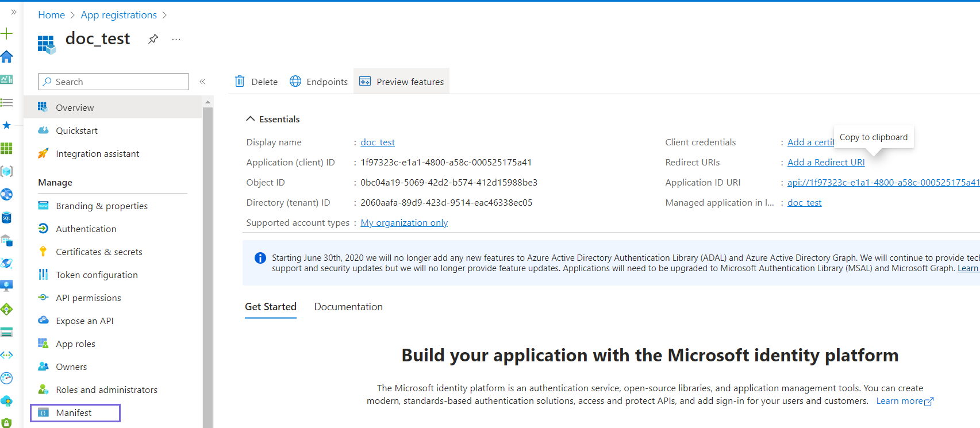Open SQL databases icon in left rail
980x428 pixels.
click(x=6, y=217)
